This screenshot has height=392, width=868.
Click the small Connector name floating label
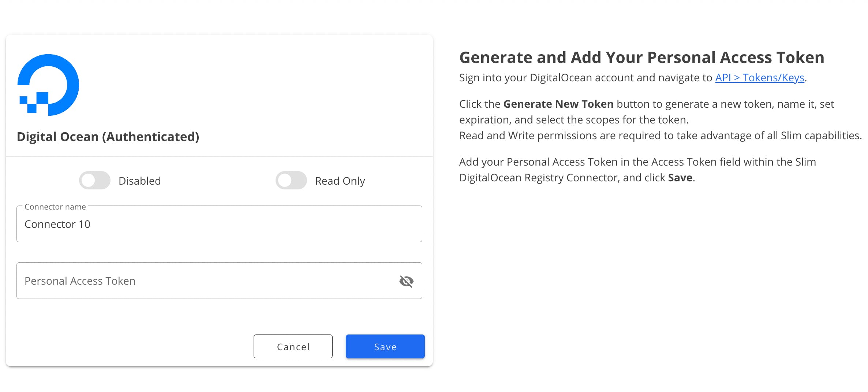point(55,207)
